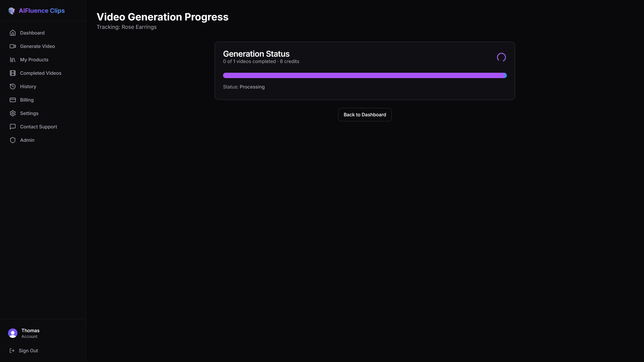Click the AIFluence Clips brand link
Viewport: 644px width, 362px height.
(42, 11)
